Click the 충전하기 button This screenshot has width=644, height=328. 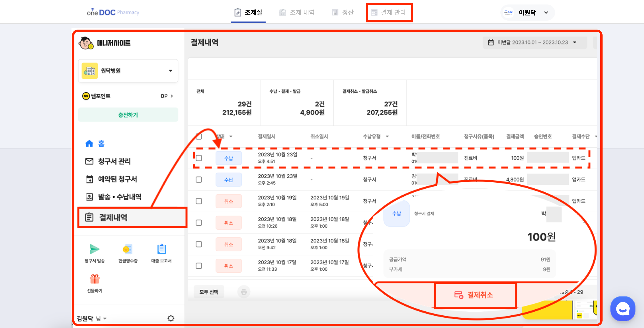(128, 115)
